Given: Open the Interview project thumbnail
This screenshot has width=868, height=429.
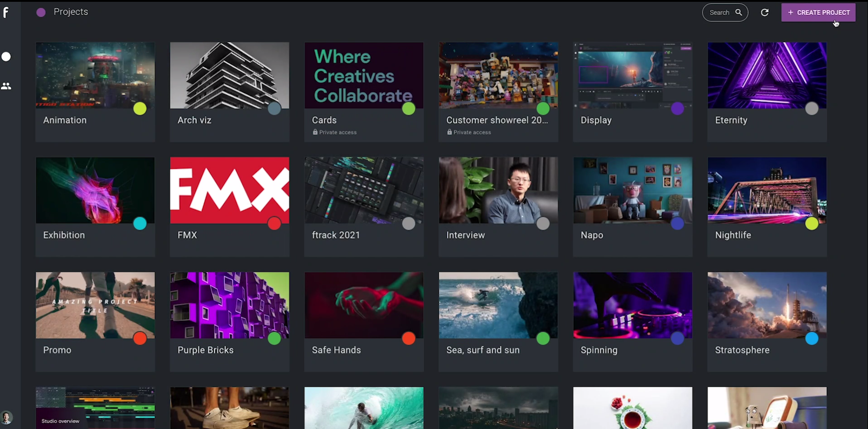Looking at the screenshot, I should click(x=498, y=190).
